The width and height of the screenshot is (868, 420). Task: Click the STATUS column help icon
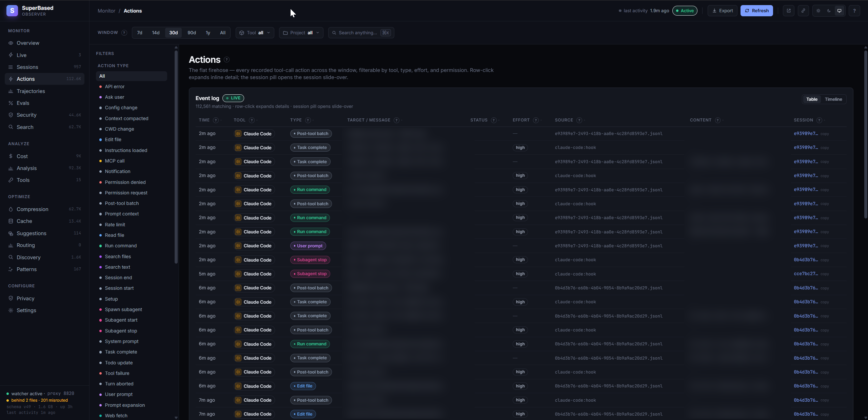tap(494, 120)
